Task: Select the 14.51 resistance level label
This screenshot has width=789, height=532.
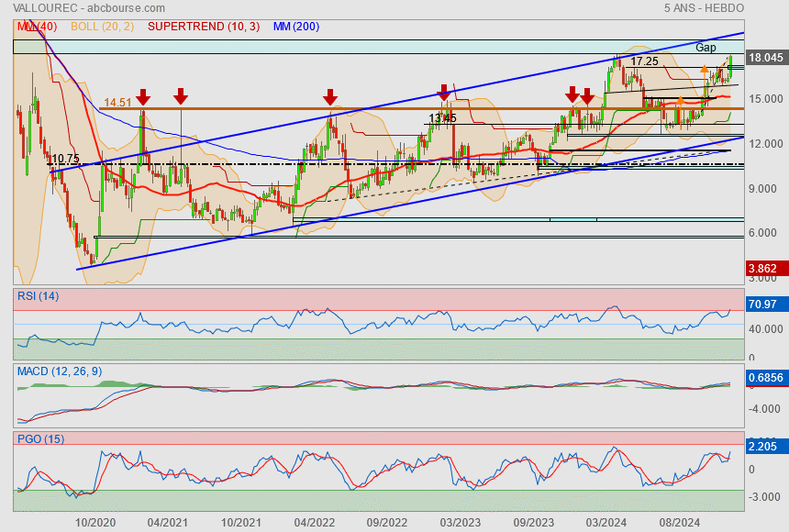Action: tap(117, 102)
